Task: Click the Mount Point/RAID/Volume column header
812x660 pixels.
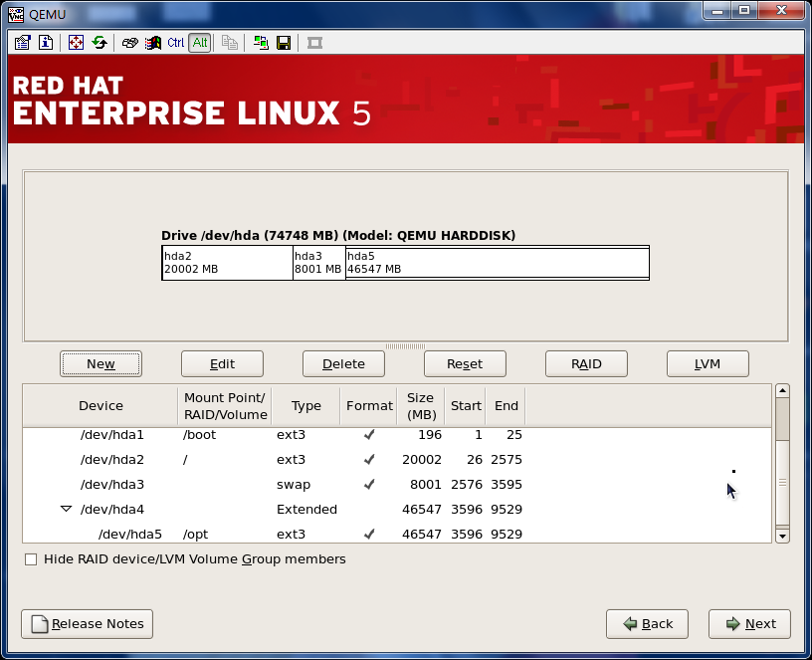Action: 225,405
